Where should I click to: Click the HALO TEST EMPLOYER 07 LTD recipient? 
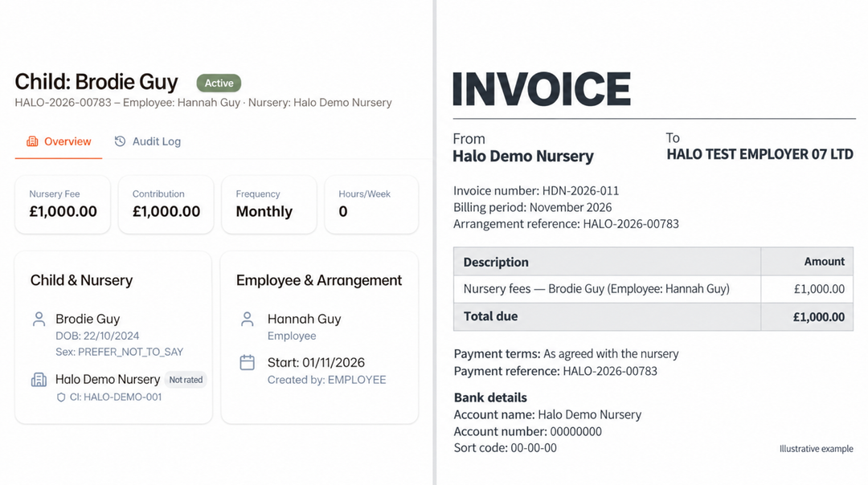pos(759,154)
